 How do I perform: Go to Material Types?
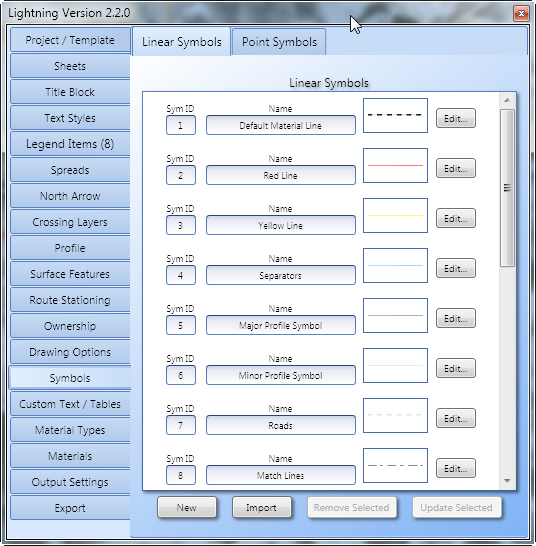pos(70,430)
